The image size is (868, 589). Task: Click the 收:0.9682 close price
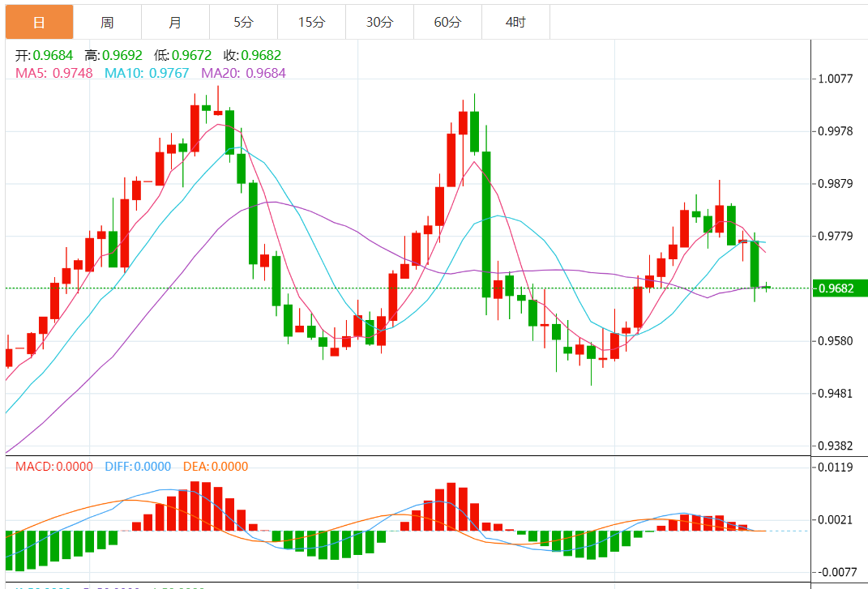[x=252, y=55]
